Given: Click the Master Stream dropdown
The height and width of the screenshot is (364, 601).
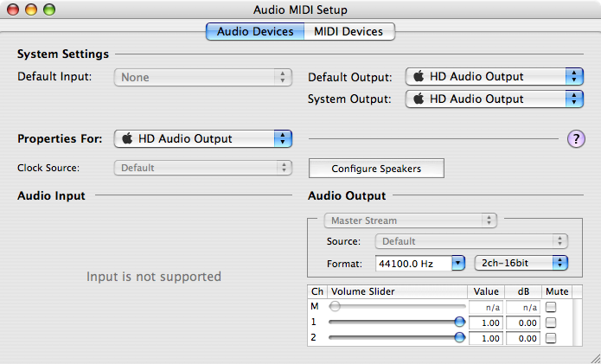Looking at the screenshot, I should [410, 220].
